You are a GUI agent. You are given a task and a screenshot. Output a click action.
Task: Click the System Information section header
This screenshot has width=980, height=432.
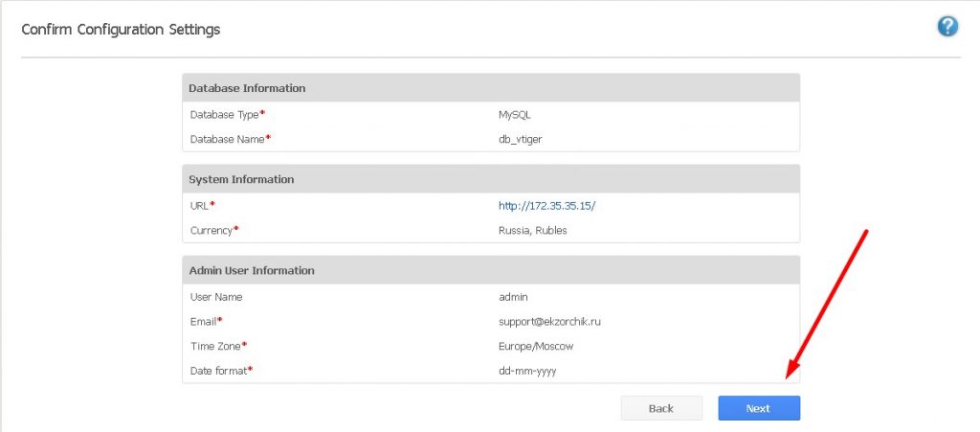[241, 179]
